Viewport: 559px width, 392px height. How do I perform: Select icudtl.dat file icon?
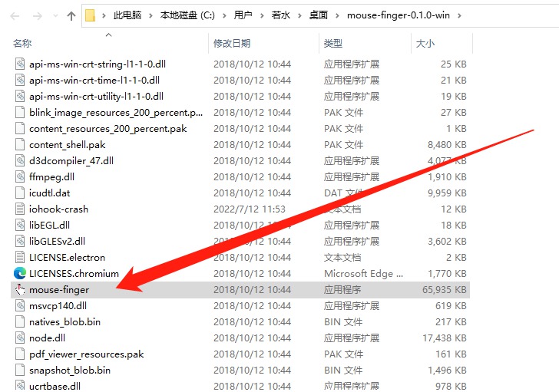click(x=20, y=193)
